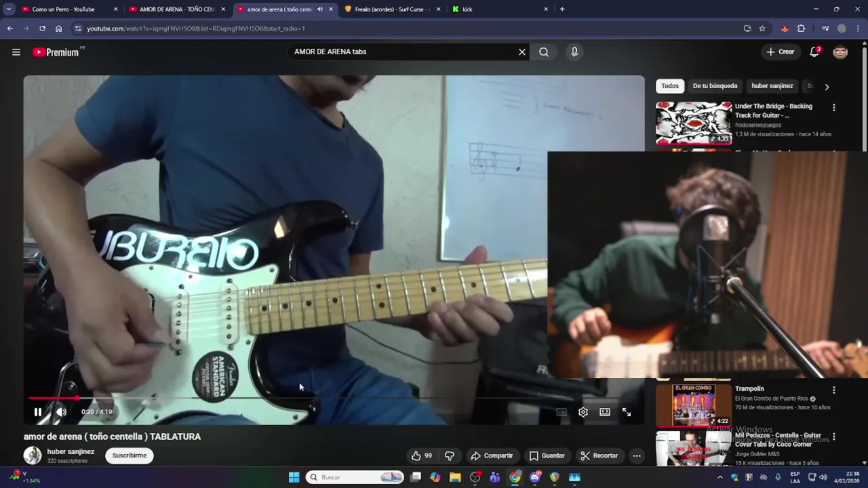Open huber sanjinez channel avatar

(33, 455)
